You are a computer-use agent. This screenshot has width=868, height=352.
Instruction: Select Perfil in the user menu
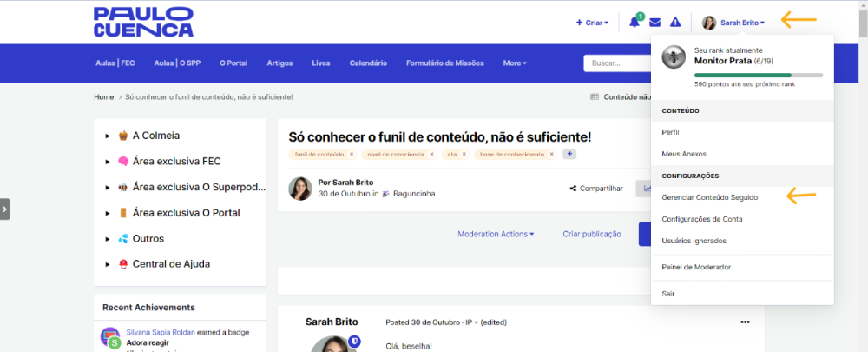[x=742, y=132]
